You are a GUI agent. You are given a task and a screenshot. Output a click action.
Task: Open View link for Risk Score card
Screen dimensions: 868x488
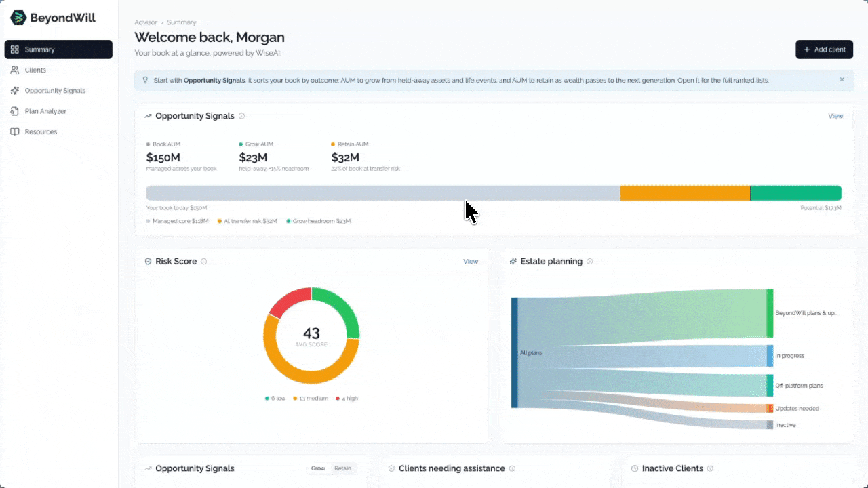[471, 261]
